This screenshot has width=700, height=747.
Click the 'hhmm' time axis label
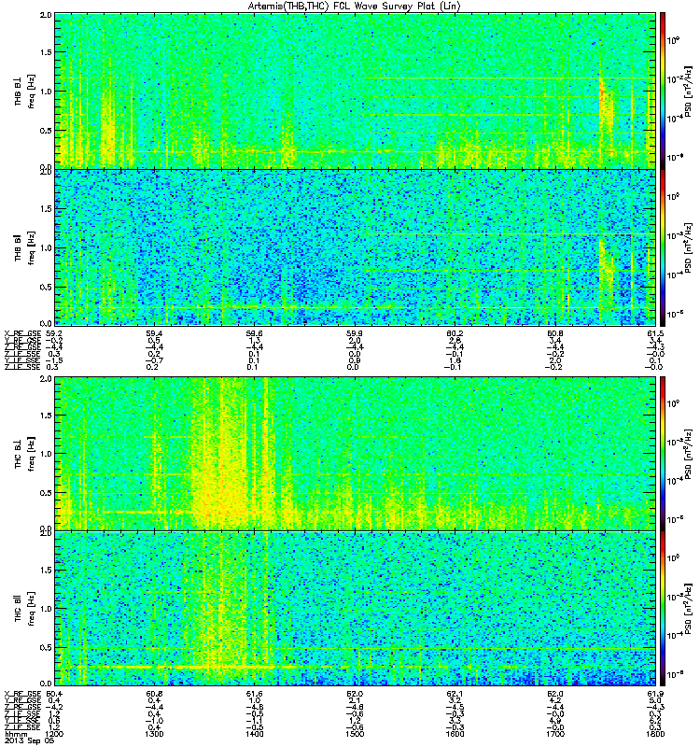coord(16,735)
